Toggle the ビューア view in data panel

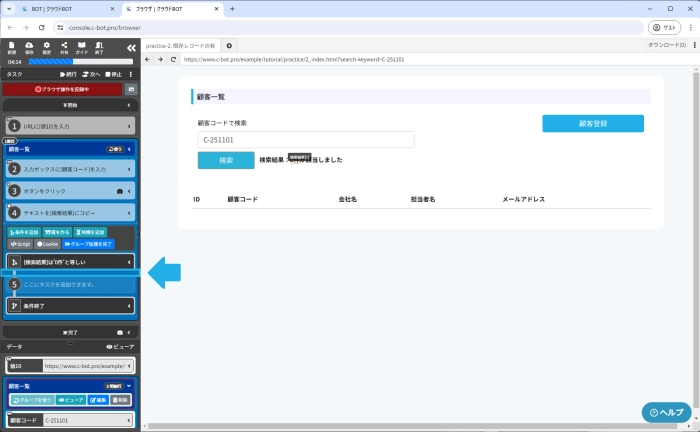120,345
